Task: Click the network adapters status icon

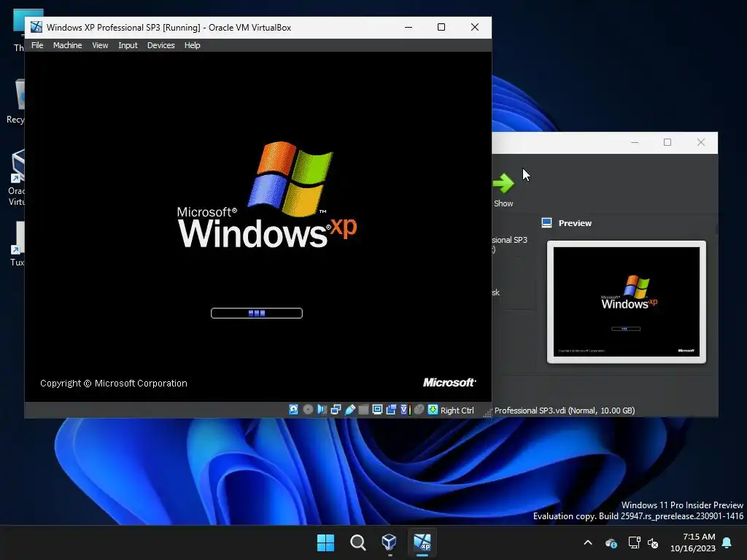Action: point(336,410)
